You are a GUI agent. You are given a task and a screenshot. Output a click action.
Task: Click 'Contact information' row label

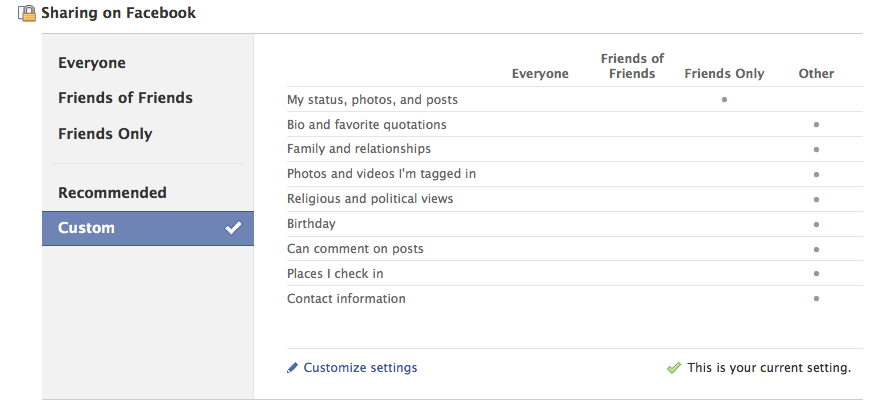[x=346, y=299]
